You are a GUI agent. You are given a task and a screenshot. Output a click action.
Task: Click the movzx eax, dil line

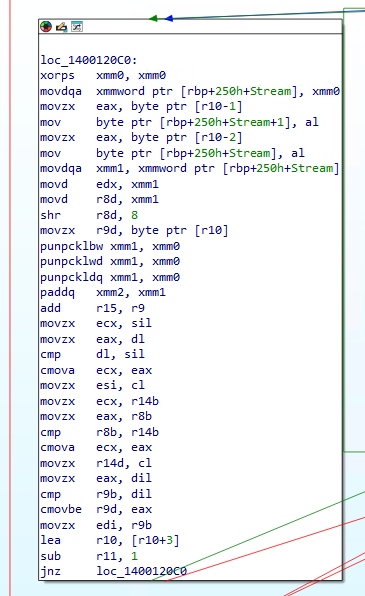point(96,478)
